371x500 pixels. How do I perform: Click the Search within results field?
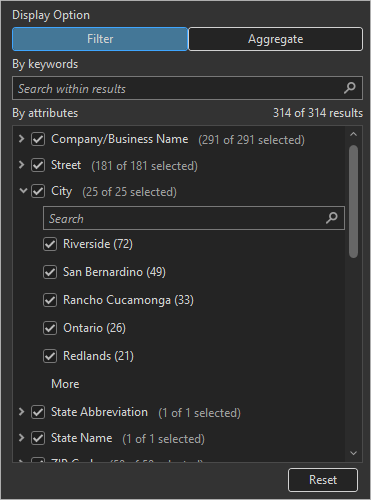[187, 88]
